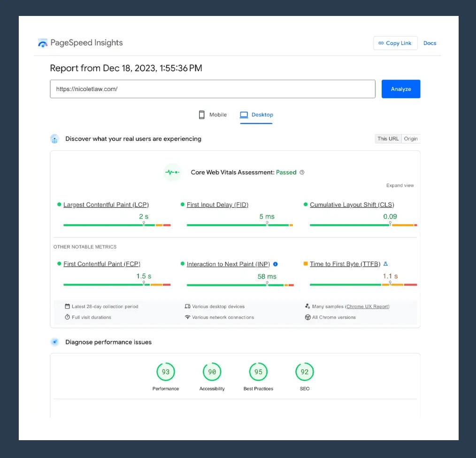Click the CLS value "0.09"
This screenshot has height=458, width=476.
click(x=390, y=216)
